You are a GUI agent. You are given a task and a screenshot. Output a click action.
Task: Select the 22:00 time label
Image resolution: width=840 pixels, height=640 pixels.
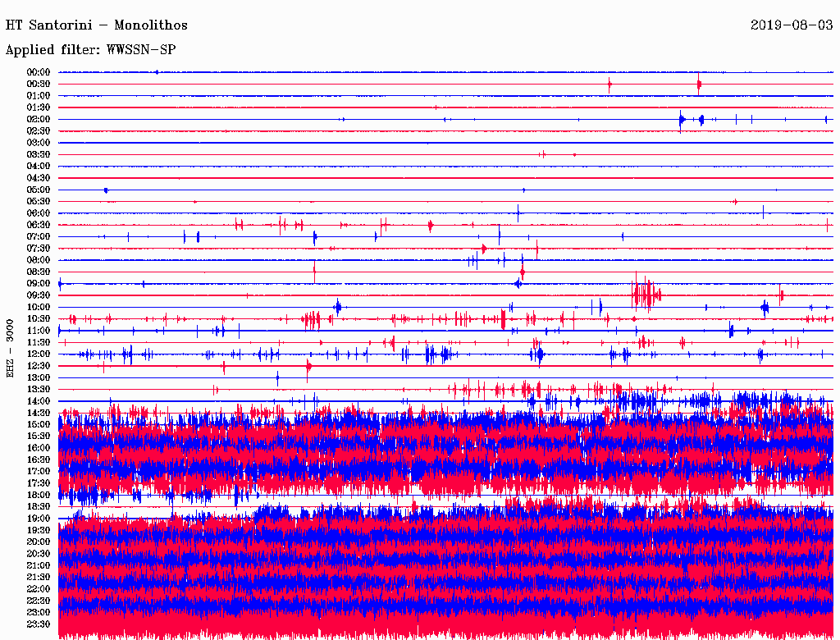pos(39,589)
